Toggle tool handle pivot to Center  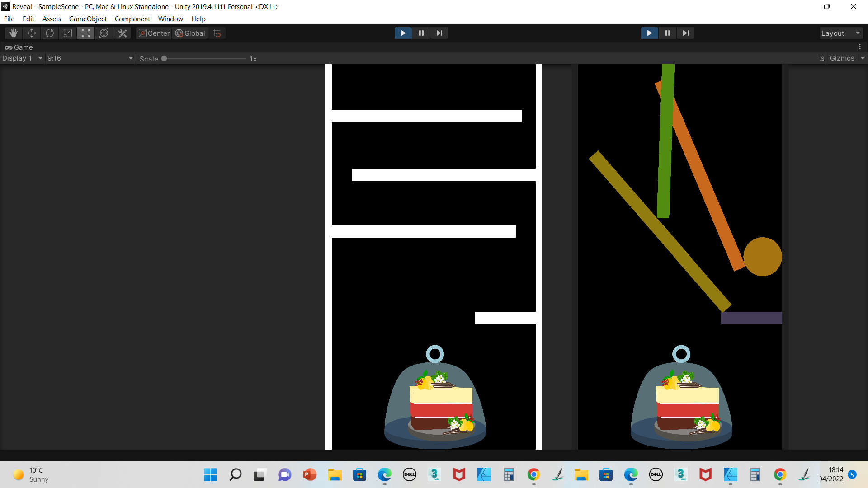(x=153, y=33)
